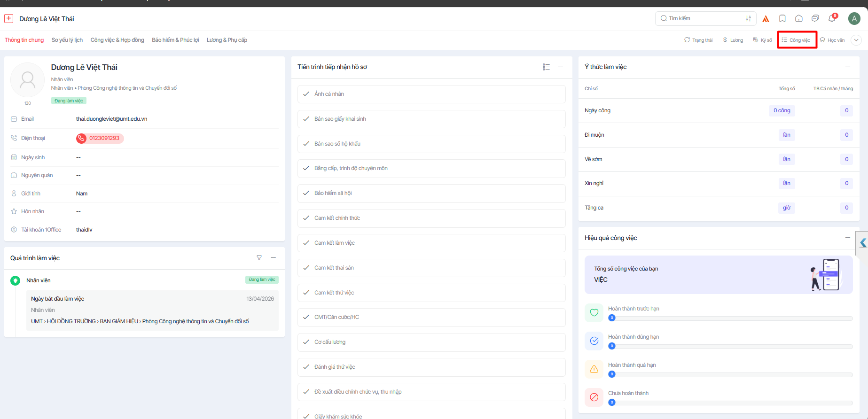Screen dimensions: 868x419
Task: Click the red plus icon beside employee name
Action: pyautogui.click(x=9, y=19)
